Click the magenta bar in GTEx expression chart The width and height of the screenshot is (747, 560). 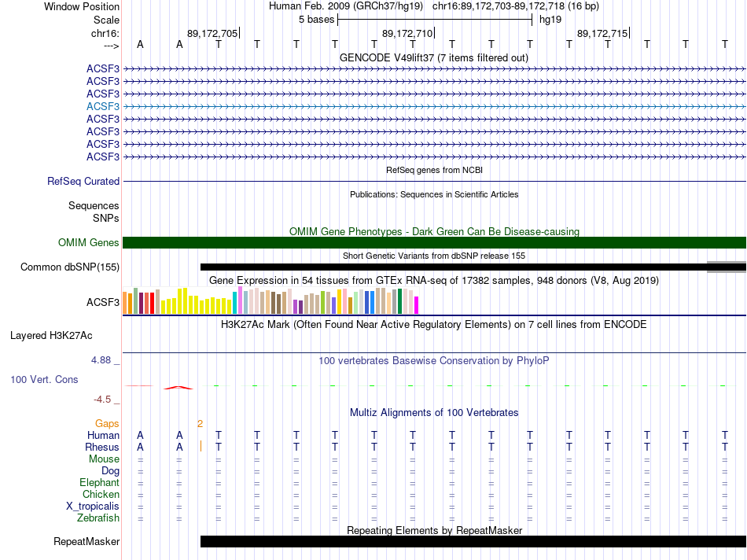pyautogui.click(x=416, y=304)
